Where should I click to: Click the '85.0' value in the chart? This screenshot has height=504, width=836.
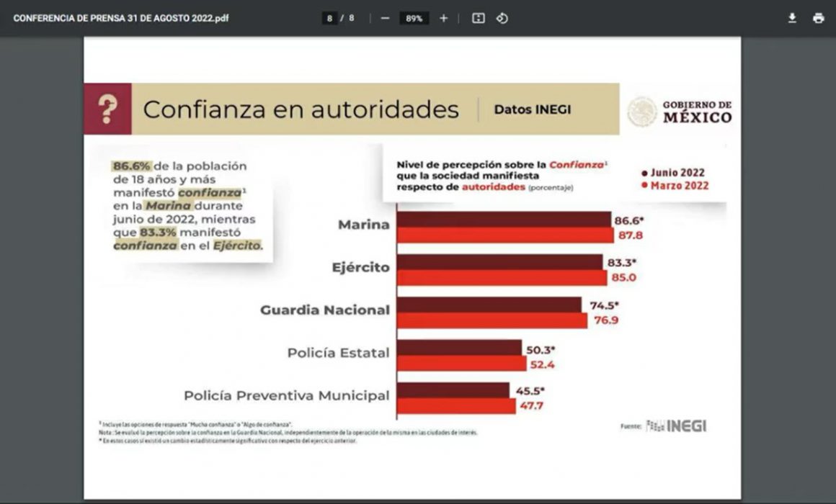[624, 278]
